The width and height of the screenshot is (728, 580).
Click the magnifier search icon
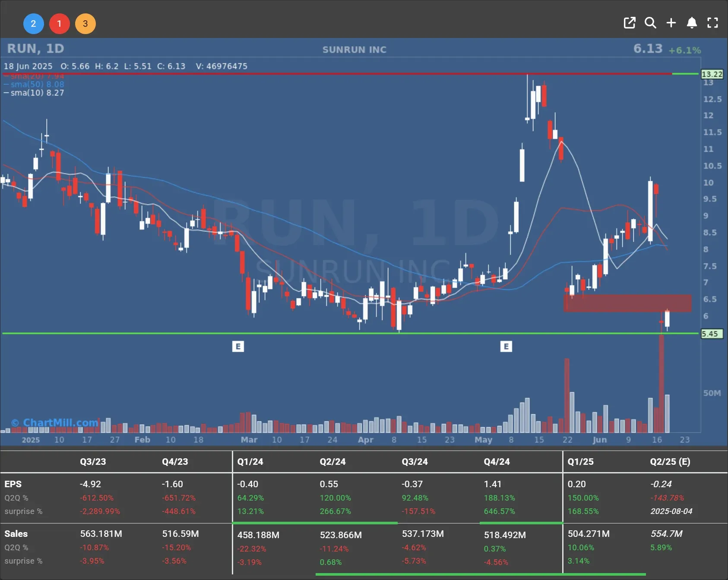(650, 23)
